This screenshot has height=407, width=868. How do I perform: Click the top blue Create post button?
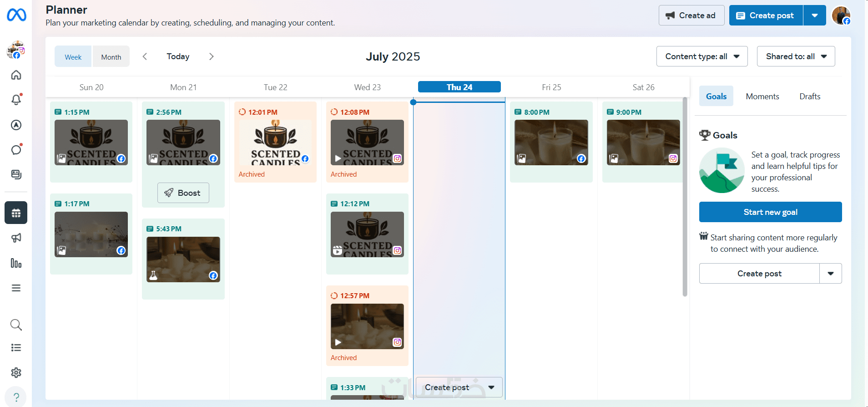click(766, 15)
